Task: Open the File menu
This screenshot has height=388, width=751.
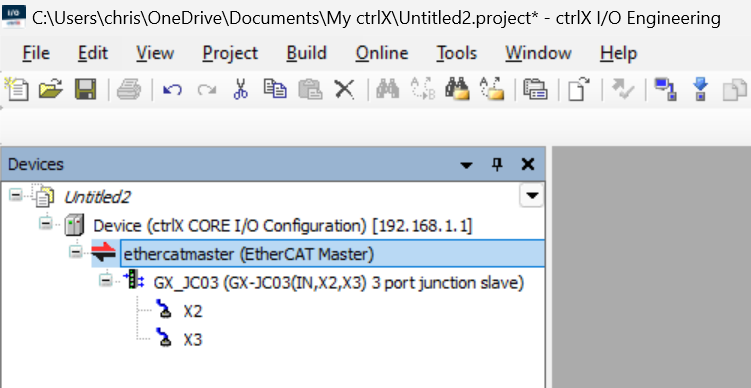Action: pos(36,53)
